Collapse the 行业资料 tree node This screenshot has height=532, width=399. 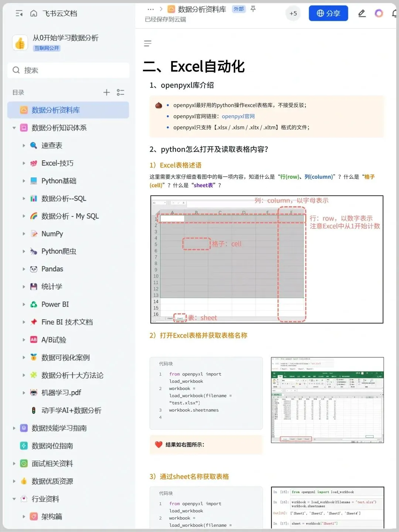[14, 499]
